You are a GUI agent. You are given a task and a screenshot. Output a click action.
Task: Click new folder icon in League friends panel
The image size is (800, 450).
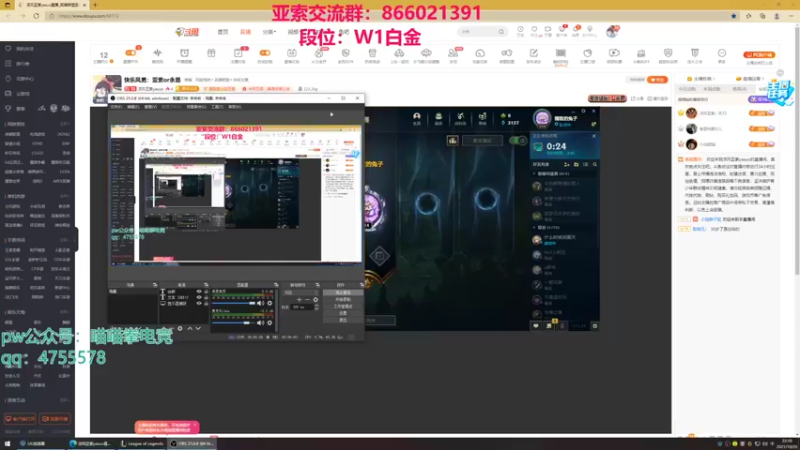576,164
